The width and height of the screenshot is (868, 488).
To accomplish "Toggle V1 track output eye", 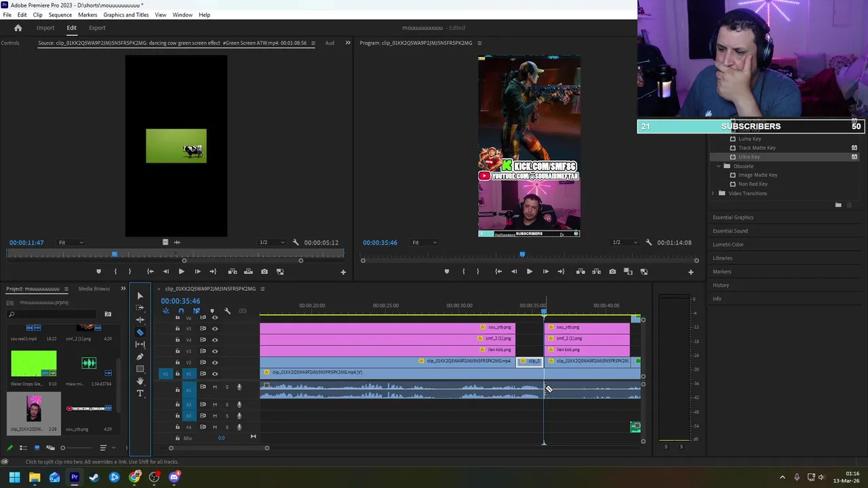I will tap(215, 373).
